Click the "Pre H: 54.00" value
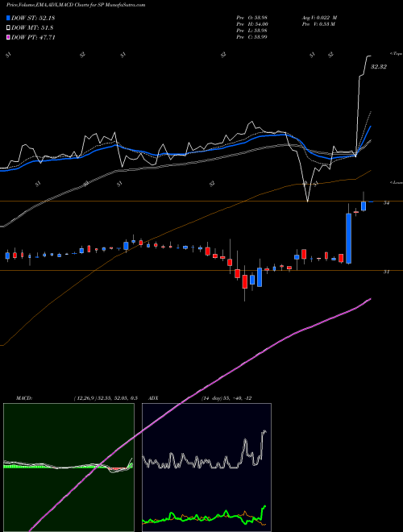This screenshot has height=532, width=403. 252,24
